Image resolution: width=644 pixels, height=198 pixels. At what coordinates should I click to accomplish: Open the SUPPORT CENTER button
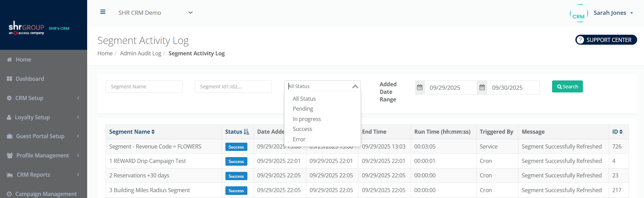click(606, 40)
